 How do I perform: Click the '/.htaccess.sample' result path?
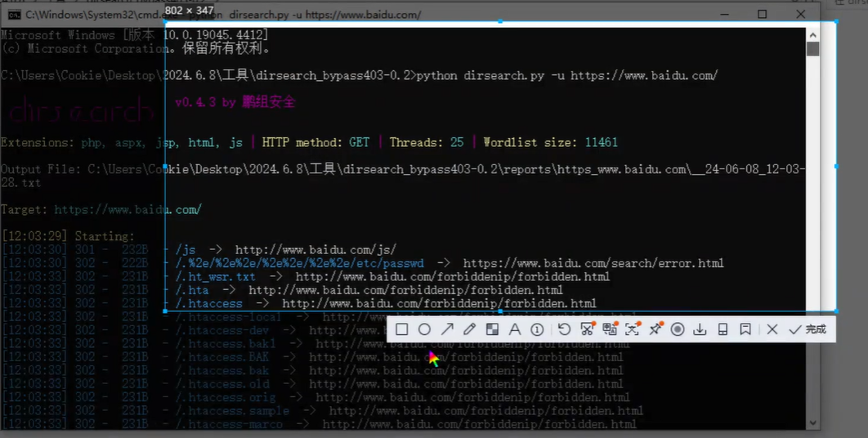232,411
